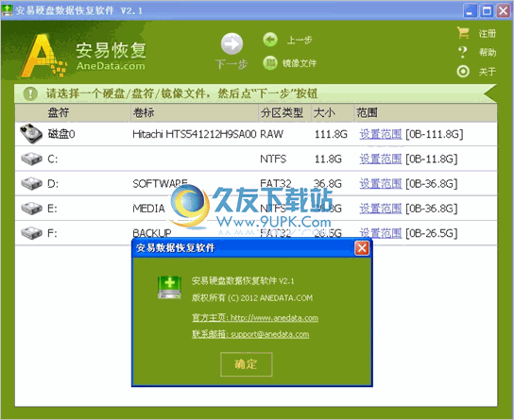Close the main application window
The width and height of the screenshot is (514, 420).
click(x=504, y=10)
